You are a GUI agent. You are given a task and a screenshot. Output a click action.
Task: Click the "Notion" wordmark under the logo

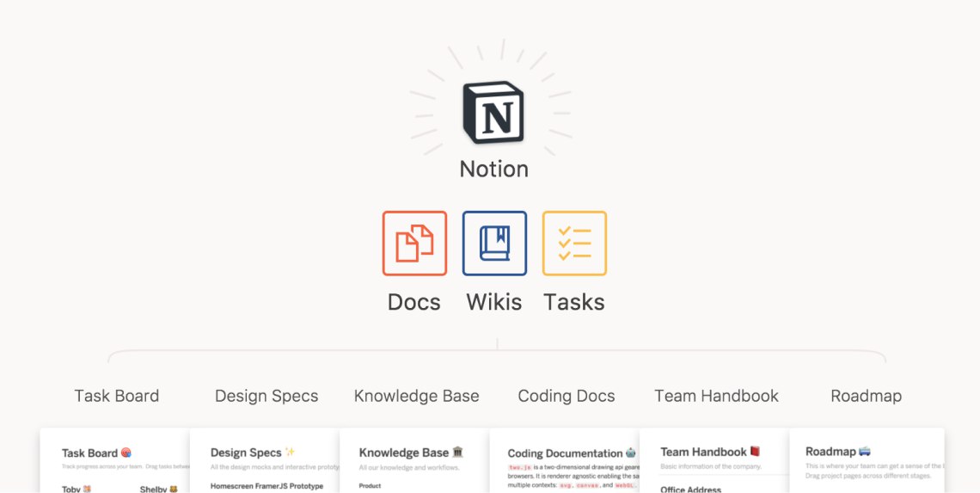tap(493, 169)
